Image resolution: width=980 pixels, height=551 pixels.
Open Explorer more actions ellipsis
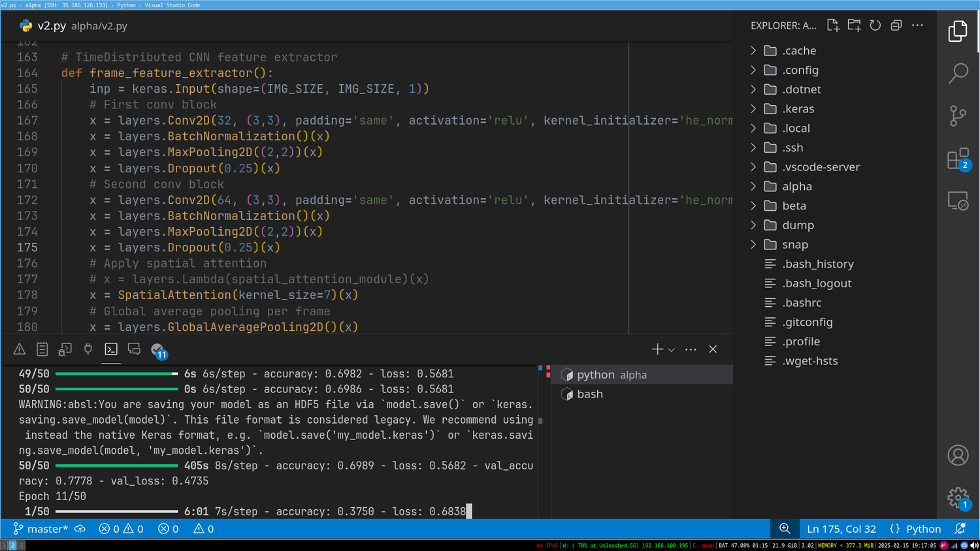(917, 25)
